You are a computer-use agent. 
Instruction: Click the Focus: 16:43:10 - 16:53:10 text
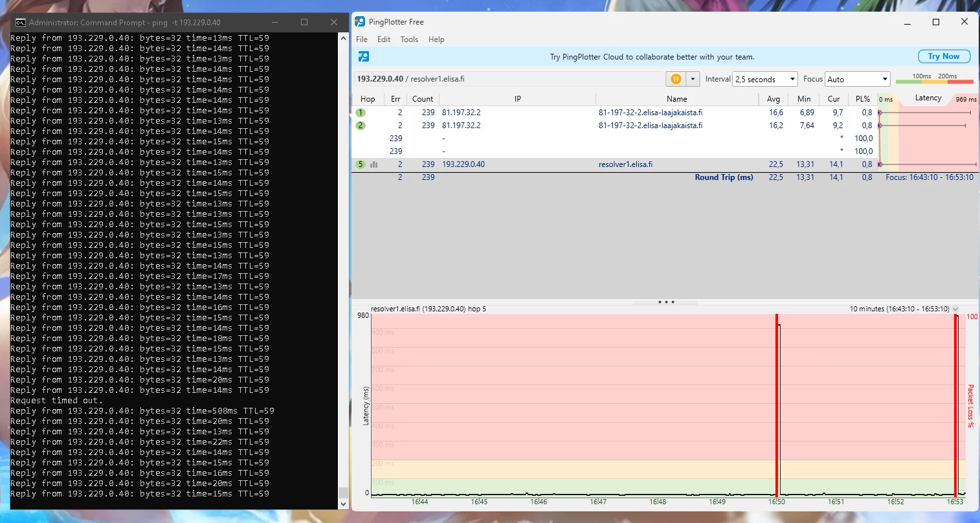point(930,177)
